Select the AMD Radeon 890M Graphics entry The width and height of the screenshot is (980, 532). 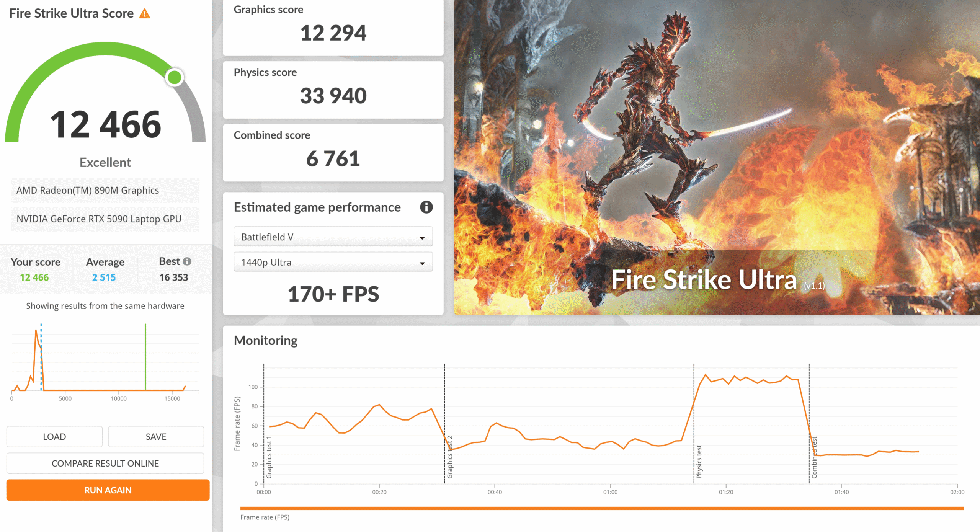105,190
